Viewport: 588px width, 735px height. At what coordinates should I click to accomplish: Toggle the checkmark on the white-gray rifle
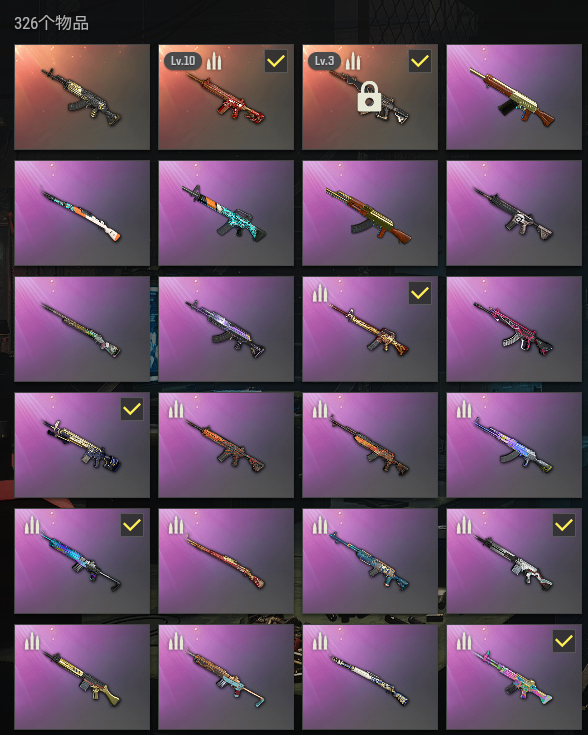coord(564,525)
